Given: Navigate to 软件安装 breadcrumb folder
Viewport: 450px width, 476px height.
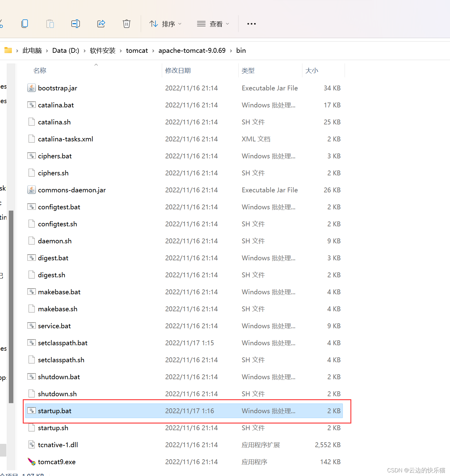Looking at the screenshot, I should pos(103,51).
